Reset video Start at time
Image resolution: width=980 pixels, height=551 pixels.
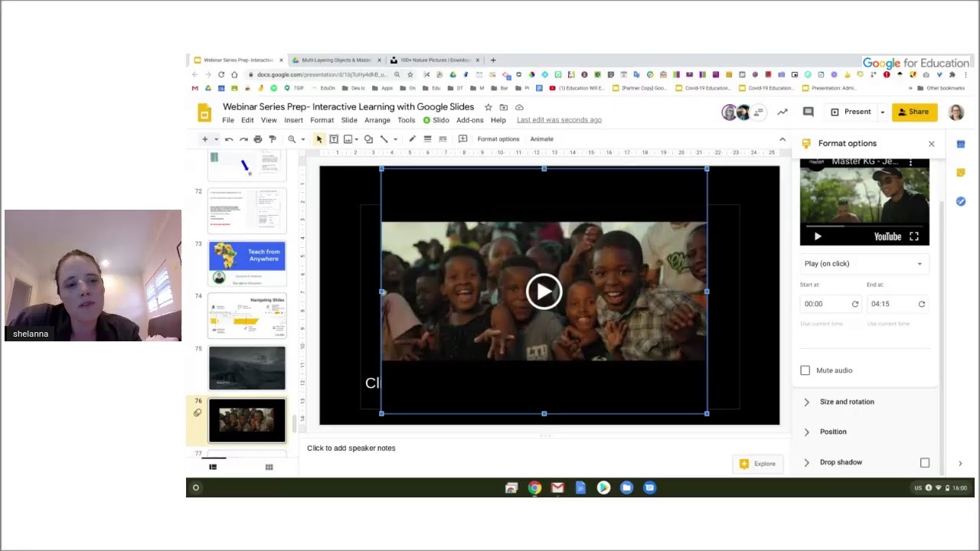855,304
